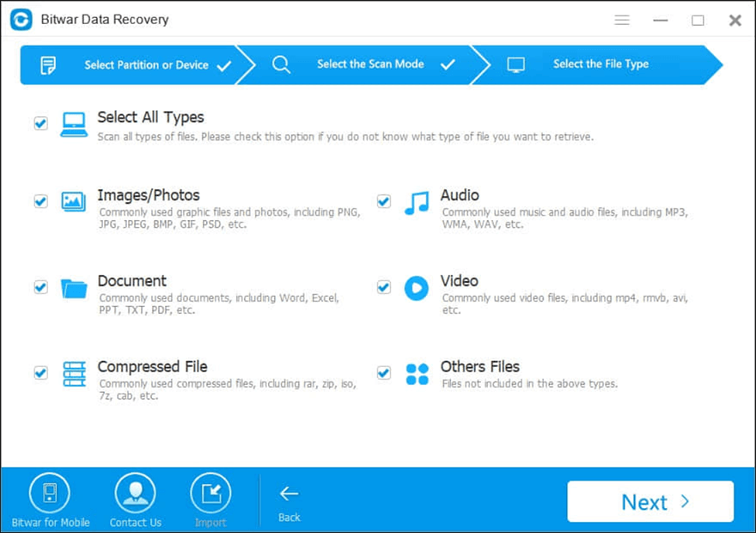Click the checkmark on Select Partition or Device step
This screenshot has height=533, width=756.
tap(223, 65)
